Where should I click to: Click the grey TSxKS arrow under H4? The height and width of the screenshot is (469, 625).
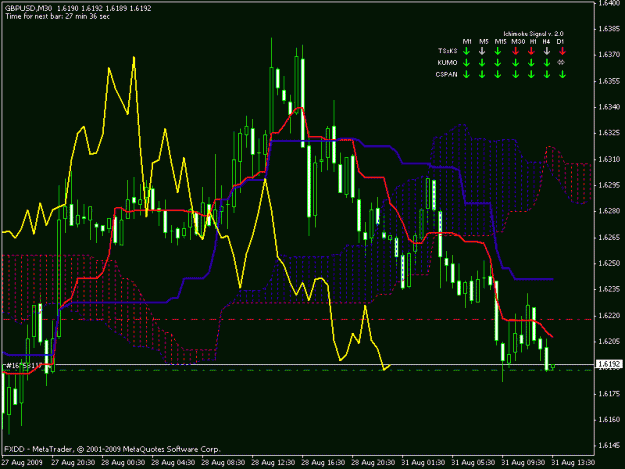click(546, 51)
